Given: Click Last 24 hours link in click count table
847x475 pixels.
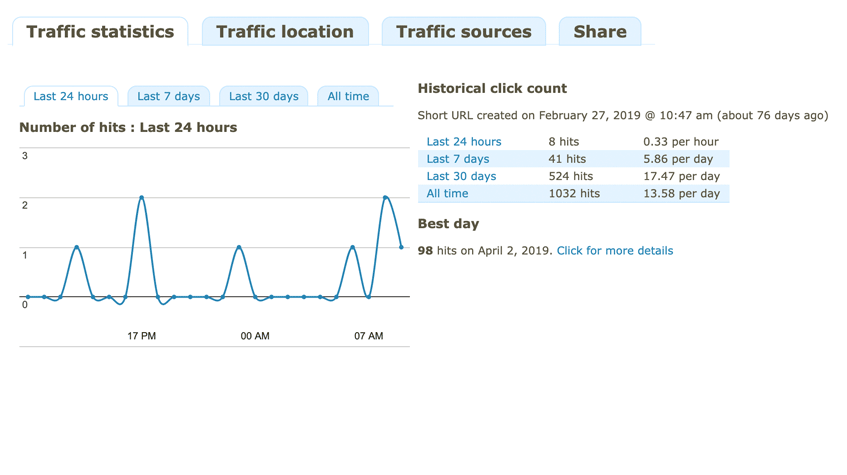Looking at the screenshot, I should pyautogui.click(x=464, y=142).
